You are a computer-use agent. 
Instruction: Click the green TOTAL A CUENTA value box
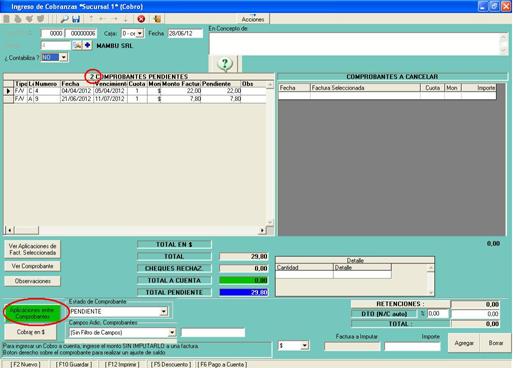[244, 280]
